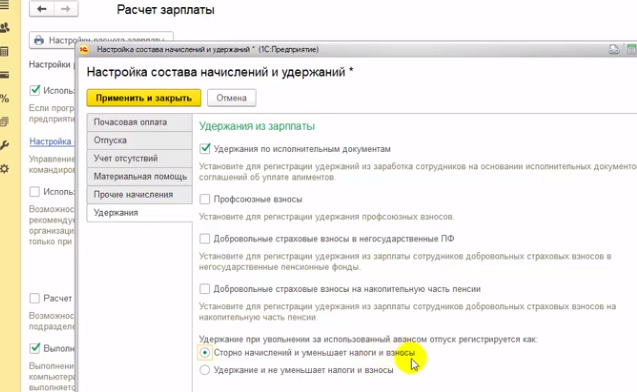Open the percent section icon in sidebar
The width and height of the screenshot is (637, 392).
pyautogui.click(x=4, y=98)
